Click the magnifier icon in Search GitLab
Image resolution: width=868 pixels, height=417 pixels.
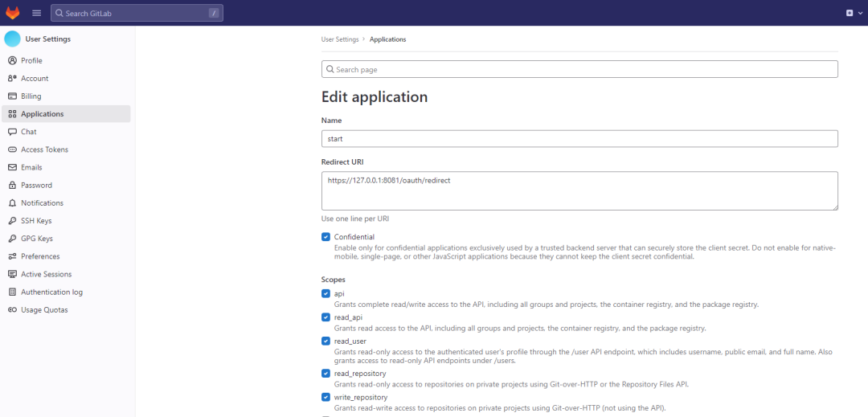59,14
